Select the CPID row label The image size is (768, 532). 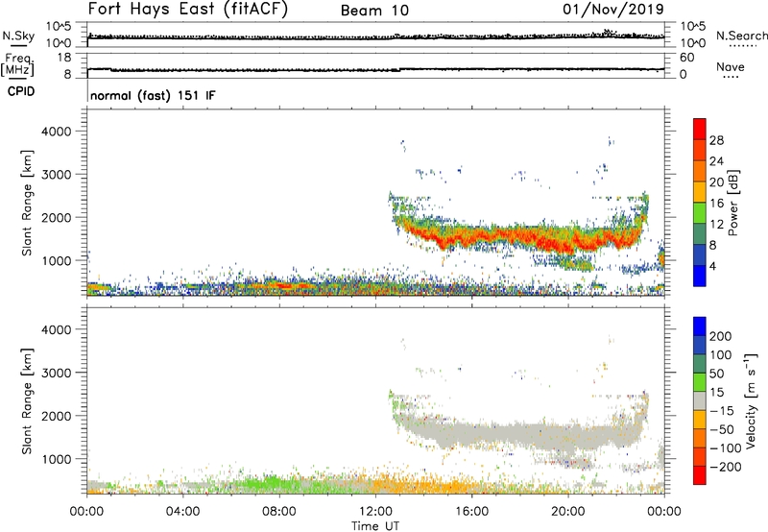coord(21,91)
